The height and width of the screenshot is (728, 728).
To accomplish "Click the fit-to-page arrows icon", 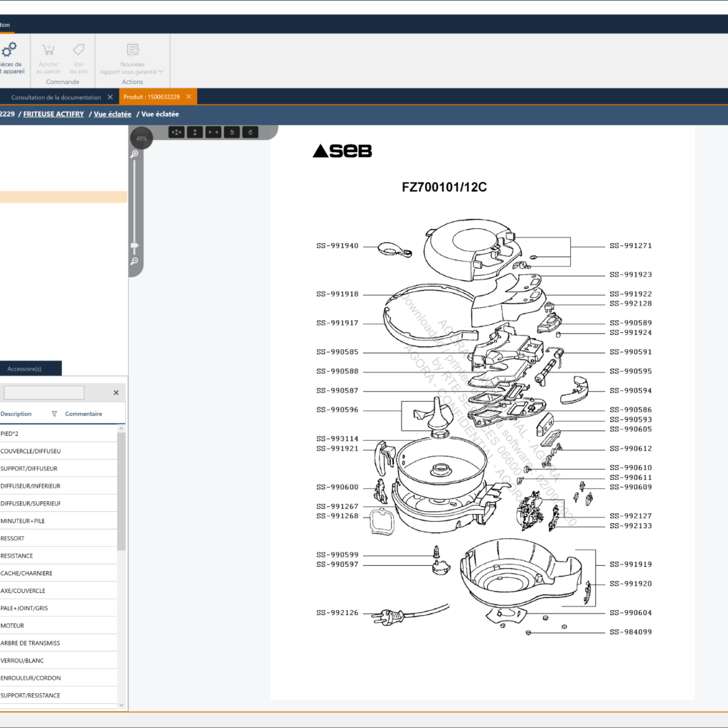I will tap(176, 132).
